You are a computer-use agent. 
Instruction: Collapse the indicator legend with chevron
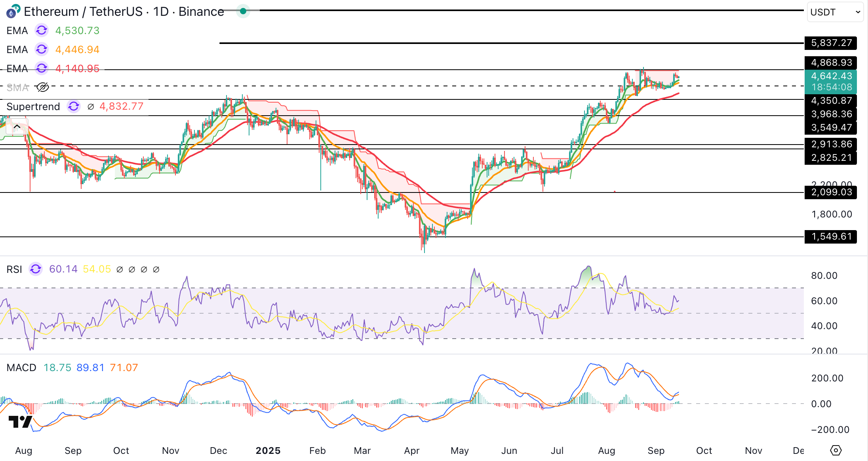click(17, 127)
